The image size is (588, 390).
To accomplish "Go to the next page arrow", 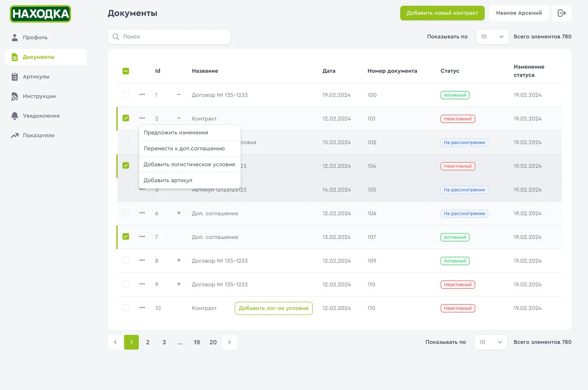I will click(x=229, y=342).
